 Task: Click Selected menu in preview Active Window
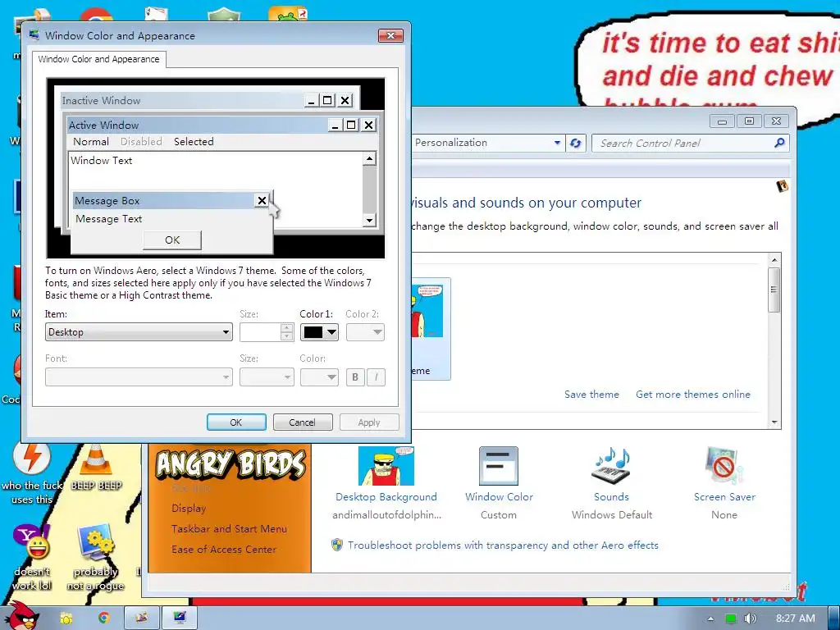(194, 141)
